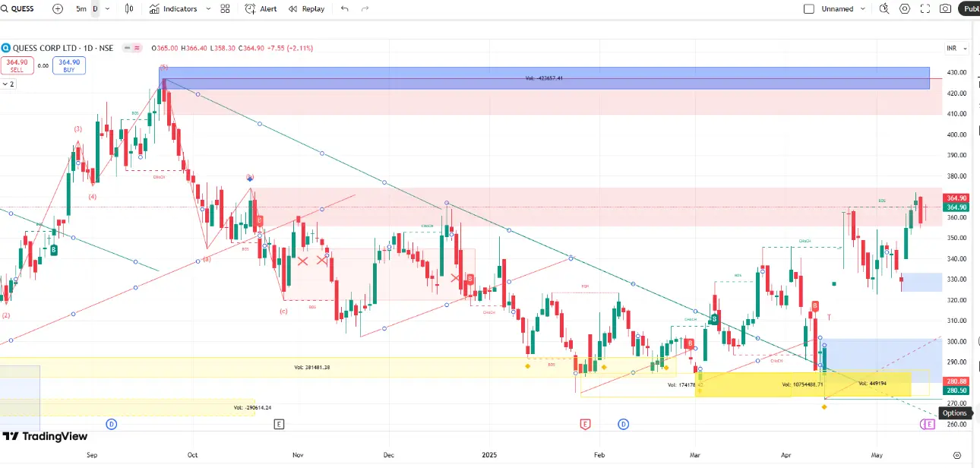Open the INR currency dropdown
The width and height of the screenshot is (980, 468).
coord(956,48)
